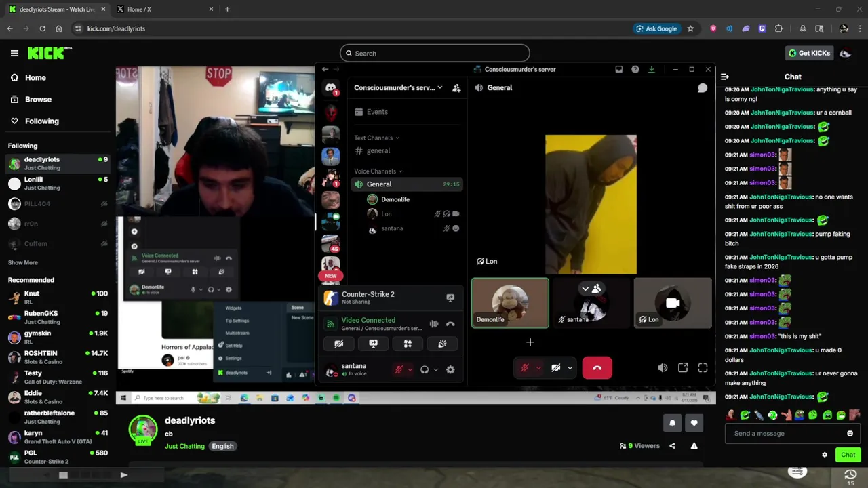
Task: Click Ask Google in address bar
Action: point(656,28)
